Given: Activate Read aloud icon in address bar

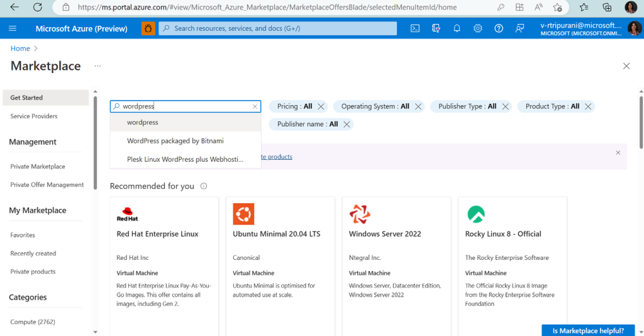Looking at the screenshot, I should click(x=538, y=7).
